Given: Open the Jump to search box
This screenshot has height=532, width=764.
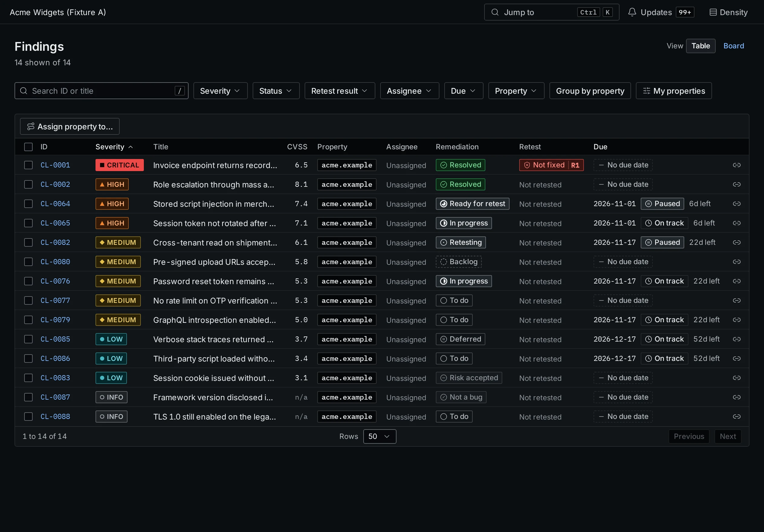Looking at the screenshot, I should pos(551,12).
